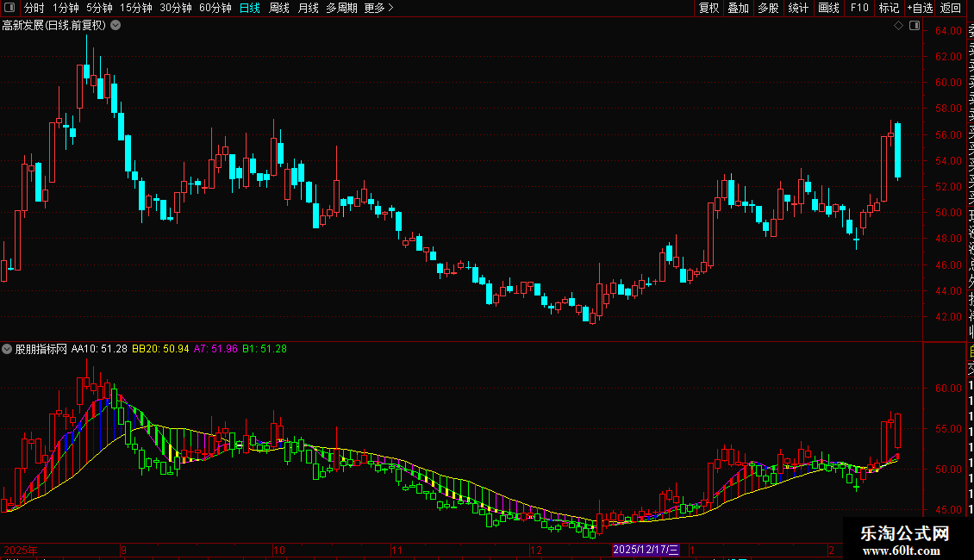Expand the 更多 periods menu
Viewport: 974px width, 560px height.
(378, 8)
